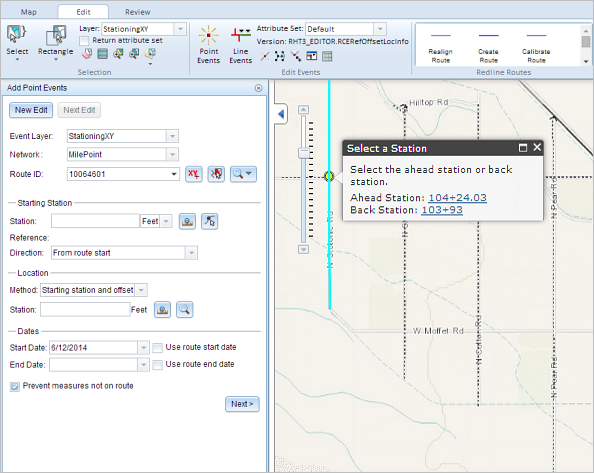
Task: Open the Line Events tool
Action: (x=241, y=45)
